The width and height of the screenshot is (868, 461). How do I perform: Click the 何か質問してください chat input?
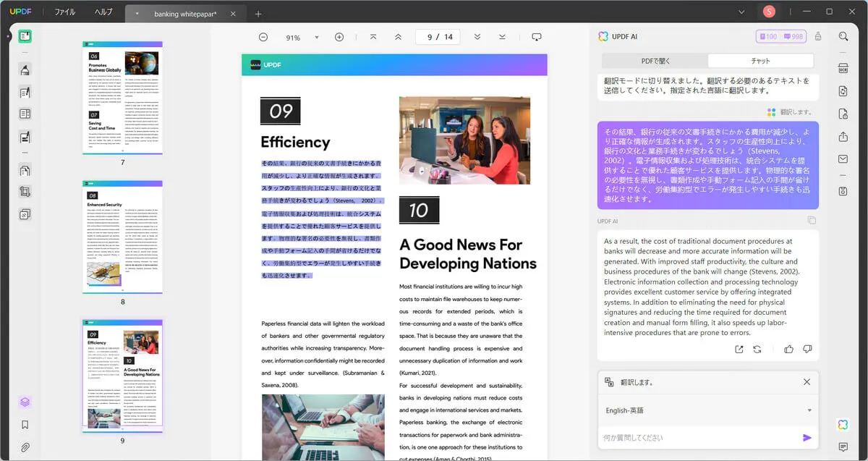coord(700,438)
